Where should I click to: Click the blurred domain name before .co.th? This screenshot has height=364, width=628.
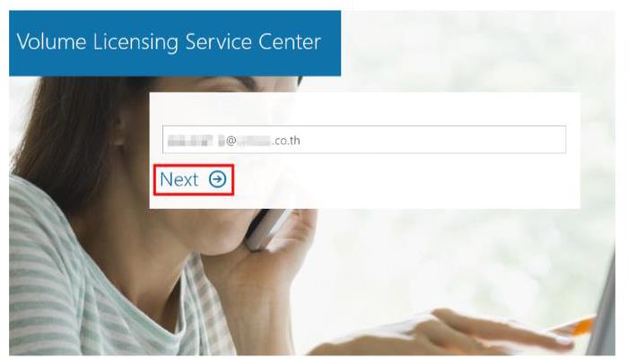point(254,141)
